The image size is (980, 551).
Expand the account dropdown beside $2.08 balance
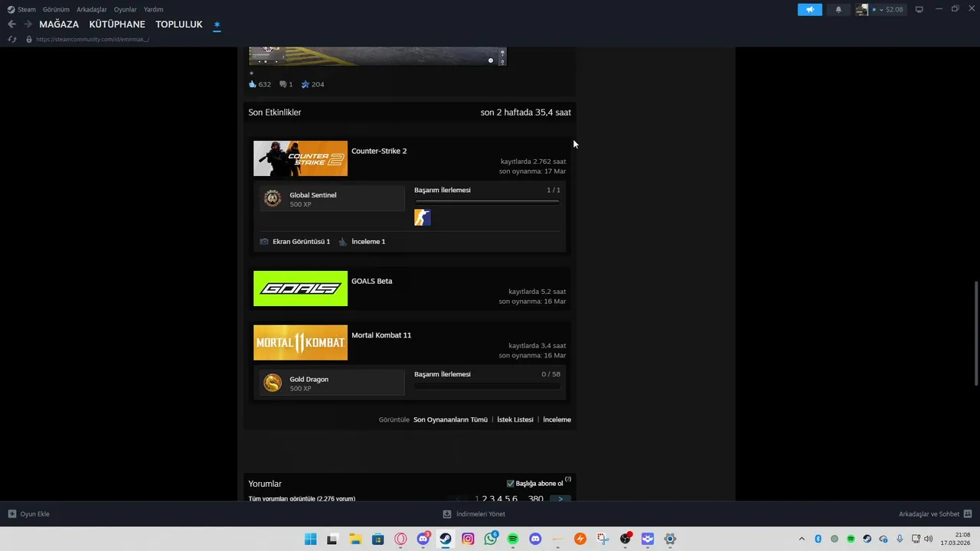881,9
